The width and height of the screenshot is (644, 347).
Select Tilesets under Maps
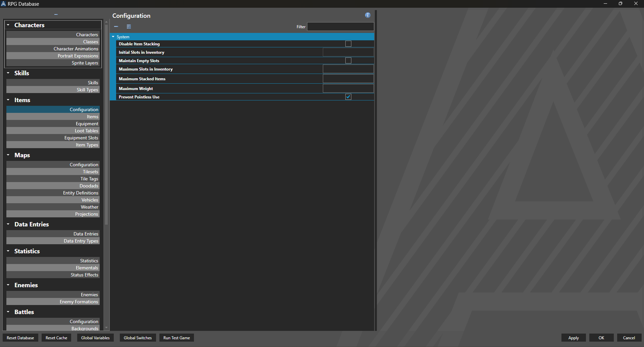click(x=90, y=172)
